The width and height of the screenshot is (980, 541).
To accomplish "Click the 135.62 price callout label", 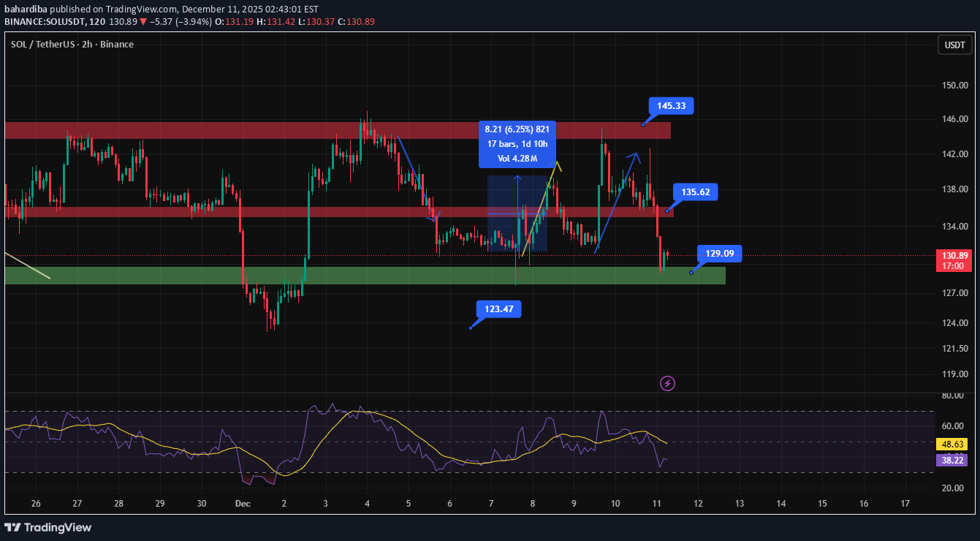I will click(x=695, y=192).
